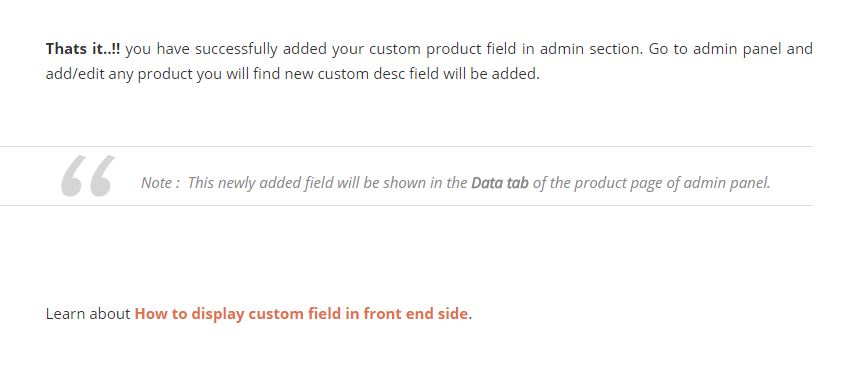
Task: Click the horizontal divider above the note
Action: (x=406, y=146)
